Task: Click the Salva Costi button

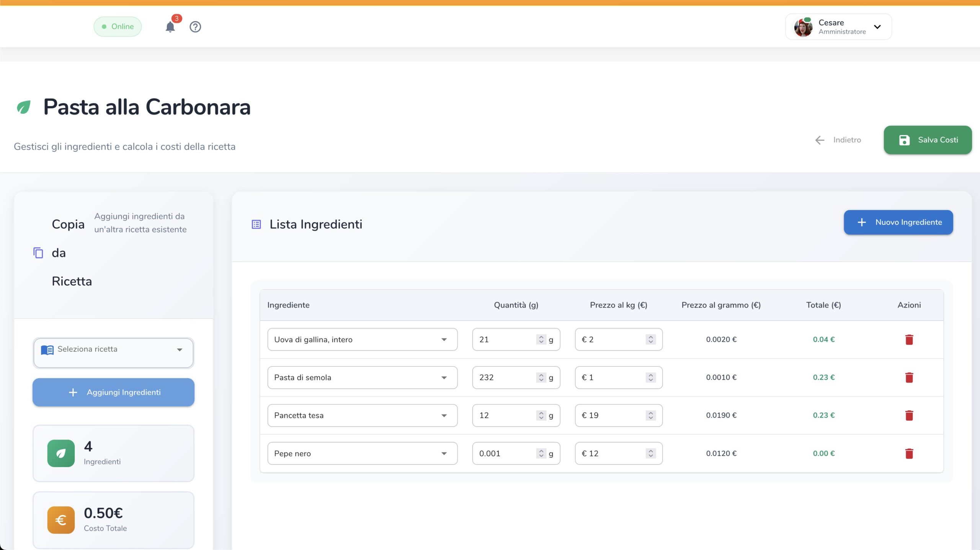Action: pos(927,140)
